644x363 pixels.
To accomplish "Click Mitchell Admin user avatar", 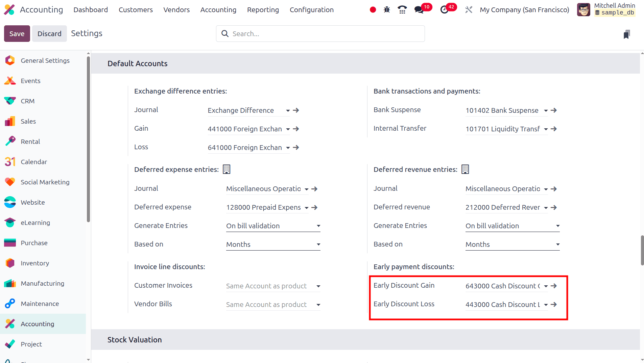I will (x=583, y=10).
